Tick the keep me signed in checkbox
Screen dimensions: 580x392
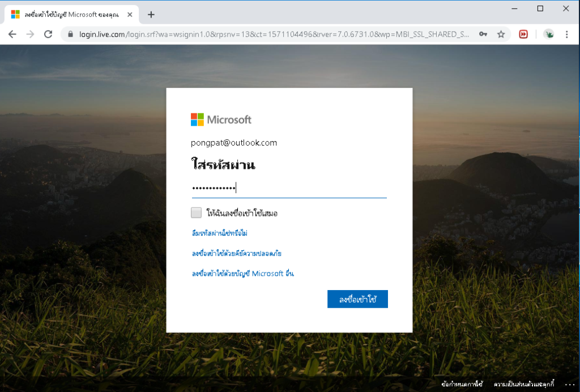(197, 212)
